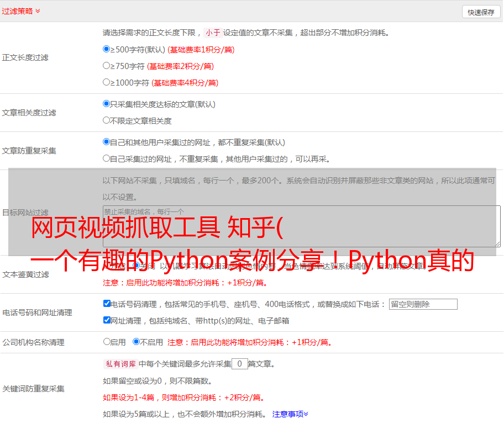Focus the 禁止采集的域名 text area

pyautogui.click(x=302, y=226)
